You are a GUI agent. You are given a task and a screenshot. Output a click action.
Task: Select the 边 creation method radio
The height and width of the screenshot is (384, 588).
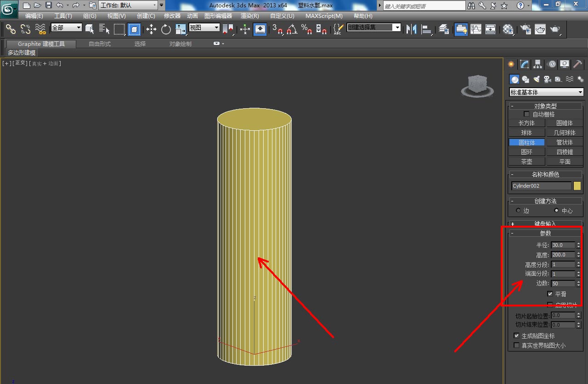pos(519,211)
